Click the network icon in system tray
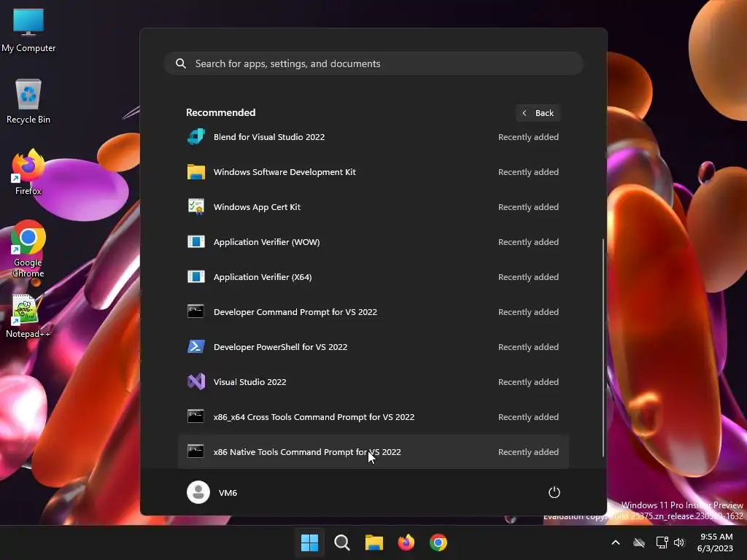This screenshot has height=560, width=747. [x=662, y=542]
